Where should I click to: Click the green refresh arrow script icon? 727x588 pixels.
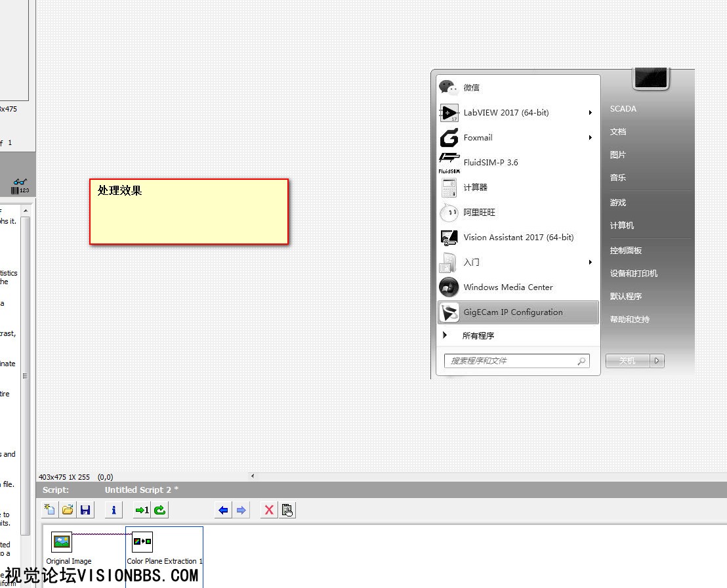click(x=159, y=510)
